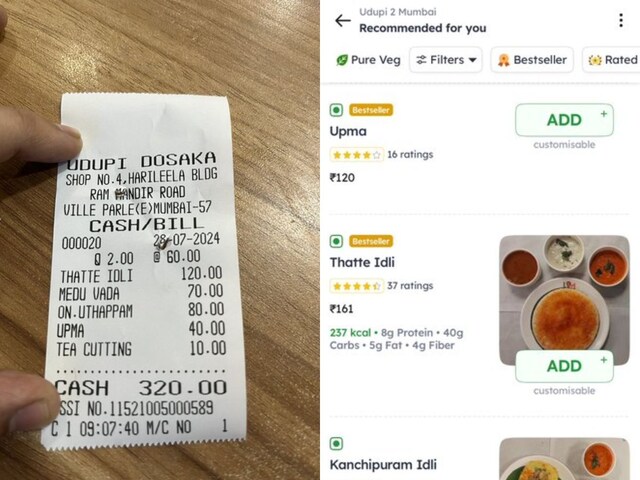640x480 pixels.
Task: Click the plus on Upma's ADD button
Action: [x=604, y=113]
